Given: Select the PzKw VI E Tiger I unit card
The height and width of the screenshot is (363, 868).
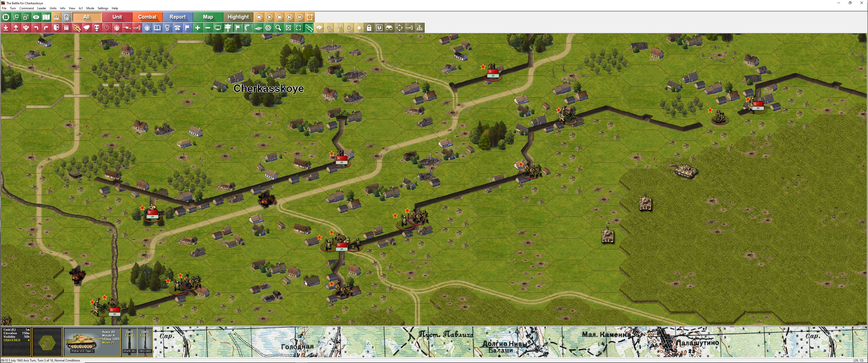Looking at the screenshot, I should pos(92,342).
